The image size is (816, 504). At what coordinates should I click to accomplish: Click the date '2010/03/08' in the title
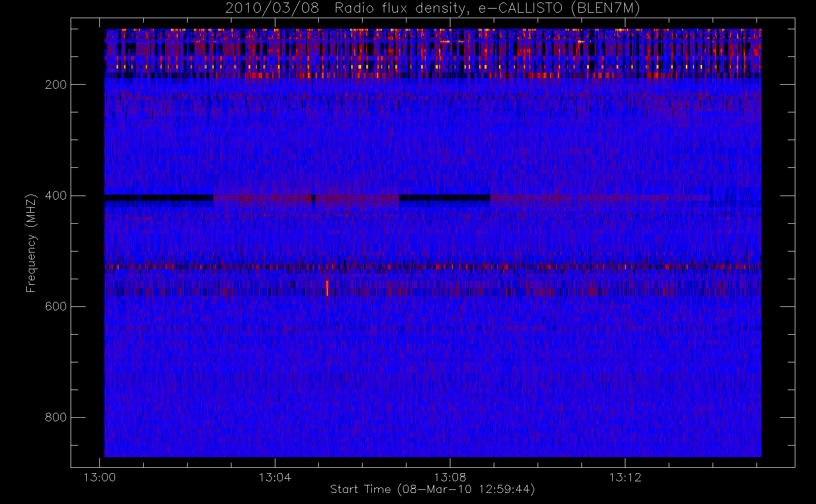272,9
